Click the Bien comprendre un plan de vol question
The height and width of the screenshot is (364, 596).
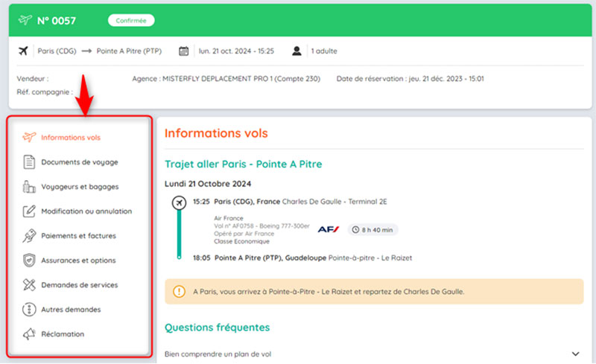pos(218,354)
